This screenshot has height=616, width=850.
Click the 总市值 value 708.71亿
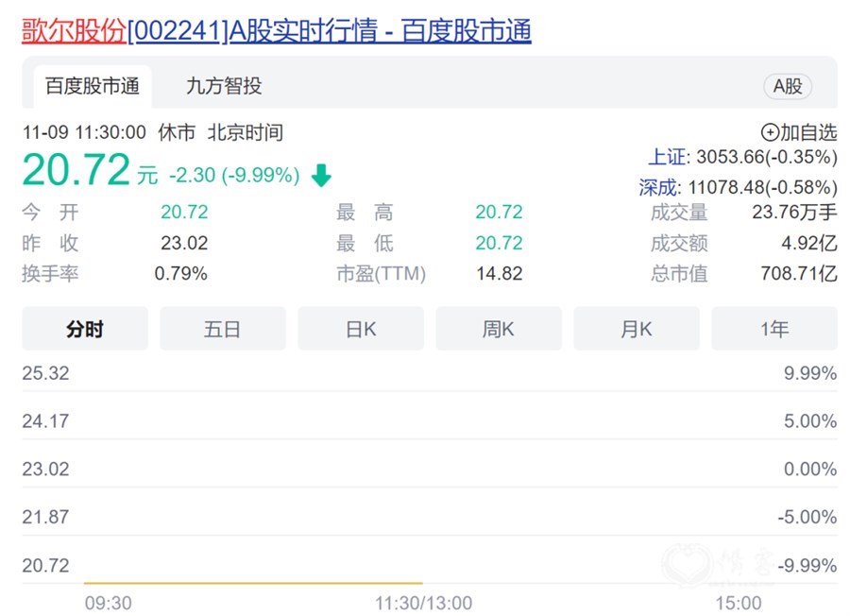pos(798,273)
